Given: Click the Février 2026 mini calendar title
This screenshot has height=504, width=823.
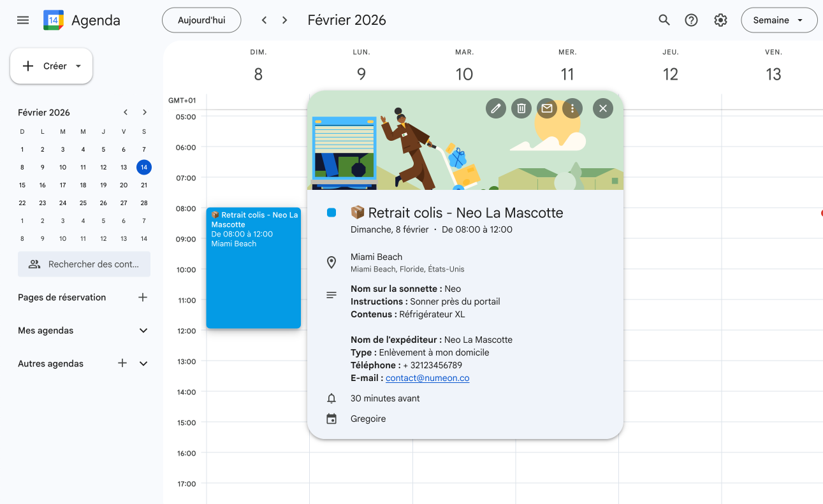Looking at the screenshot, I should point(44,112).
